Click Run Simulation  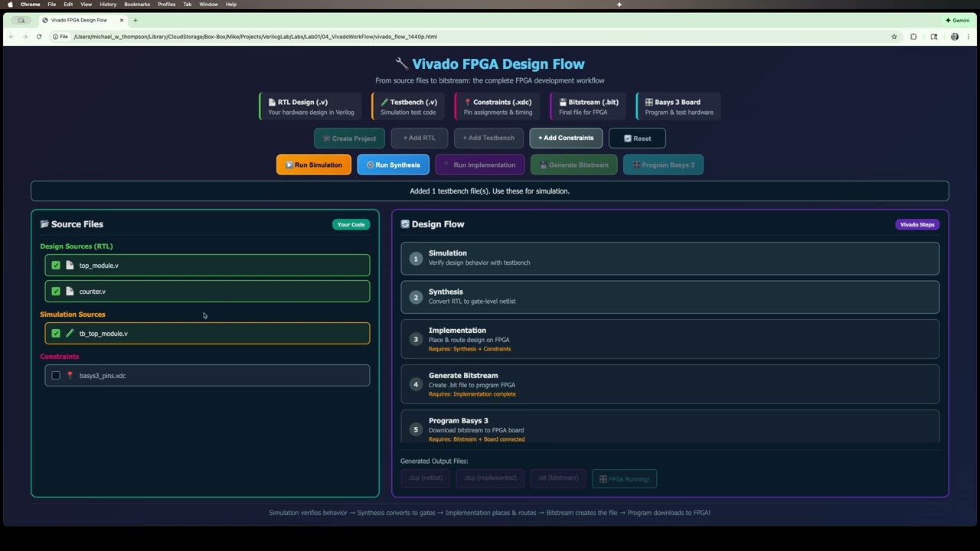(x=314, y=165)
